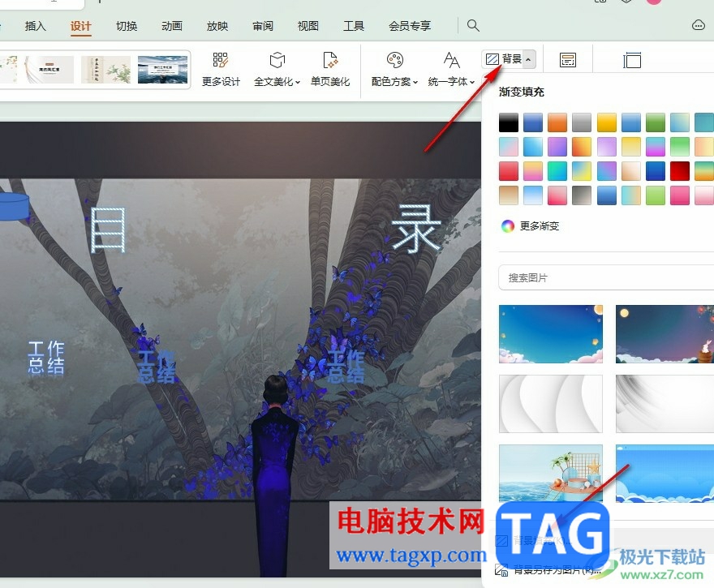Click the 录 title text on slide
The image size is (714, 588).
pyautogui.click(x=417, y=229)
